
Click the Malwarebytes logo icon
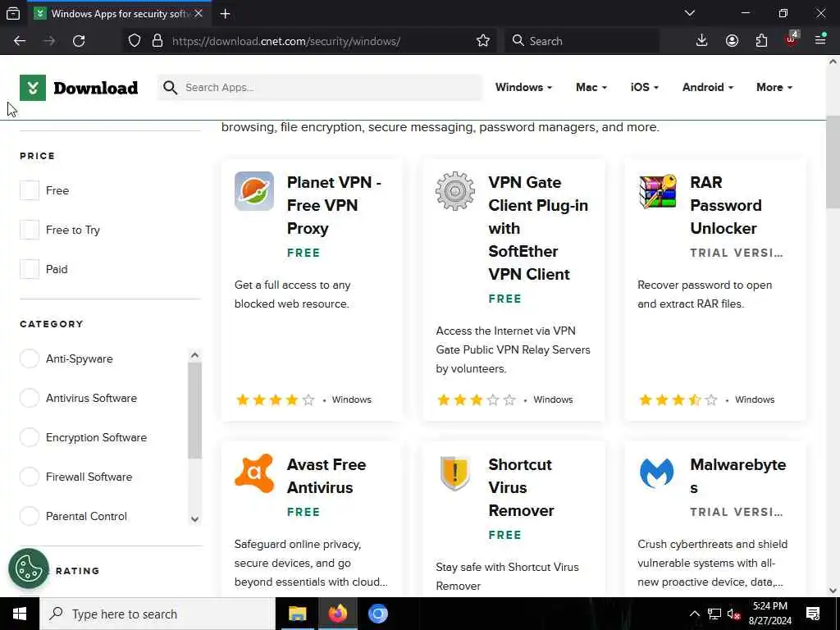pyautogui.click(x=657, y=473)
